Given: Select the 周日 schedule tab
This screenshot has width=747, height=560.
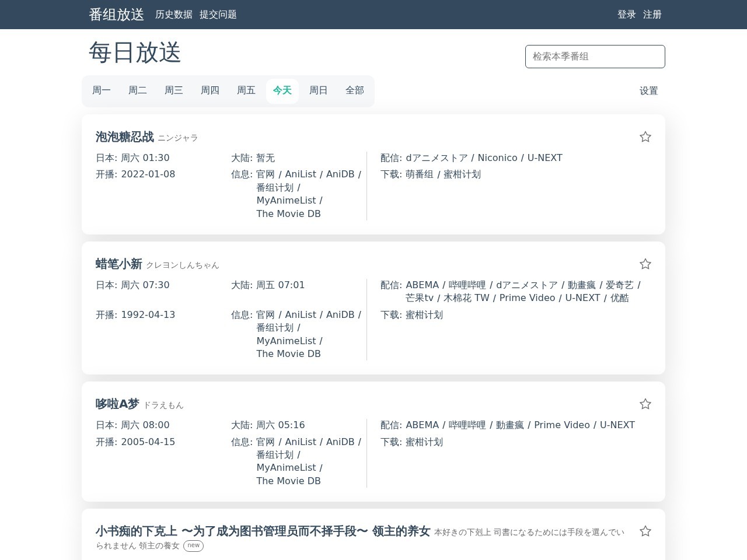Looking at the screenshot, I should (318, 90).
